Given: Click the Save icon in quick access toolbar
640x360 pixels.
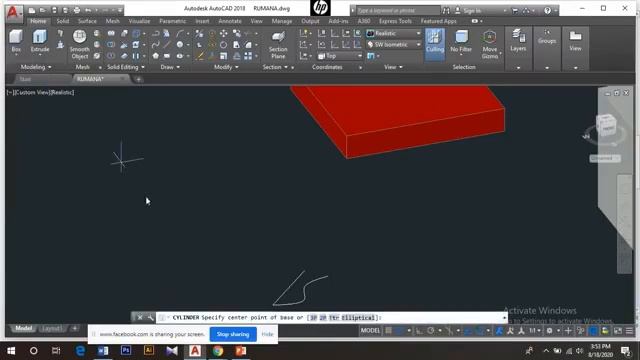Looking at the screenshot, I should pos(54,10).
